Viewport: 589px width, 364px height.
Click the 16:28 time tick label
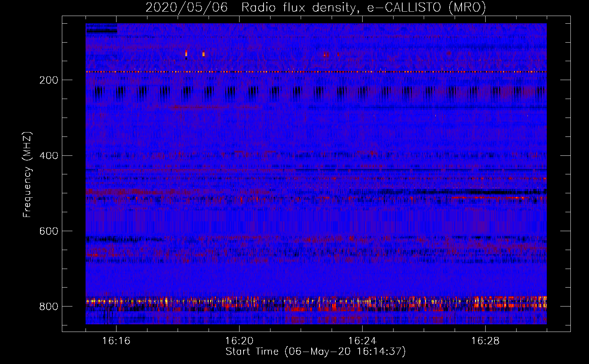485,341
